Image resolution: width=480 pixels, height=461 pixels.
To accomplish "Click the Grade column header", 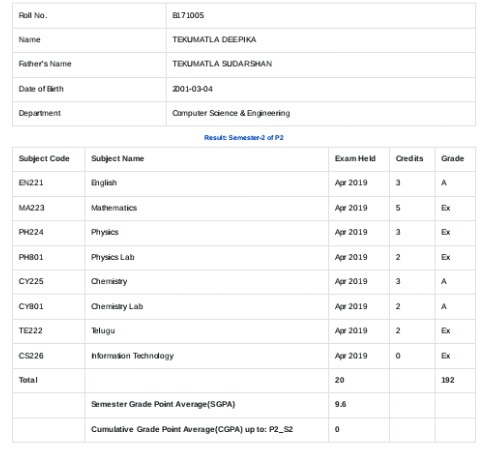I will [x=452, y=158].
